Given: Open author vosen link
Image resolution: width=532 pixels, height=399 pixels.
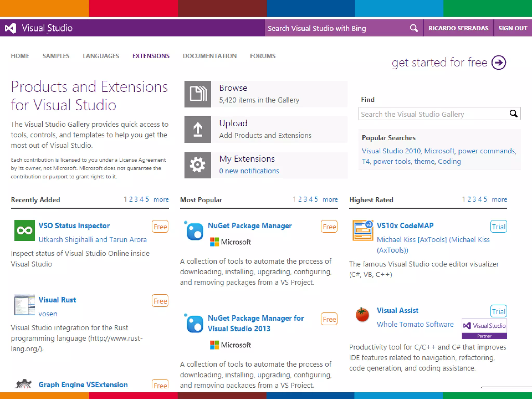Looking at the screenshot, I should pos(48,314).
